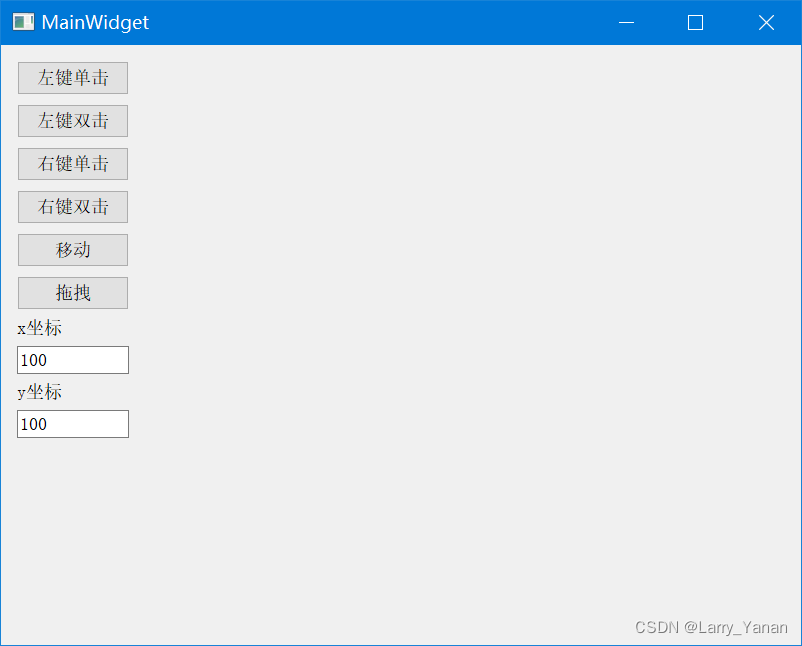
Task: Maximize the MainWidget window
Action: click(x=695, y=23)
